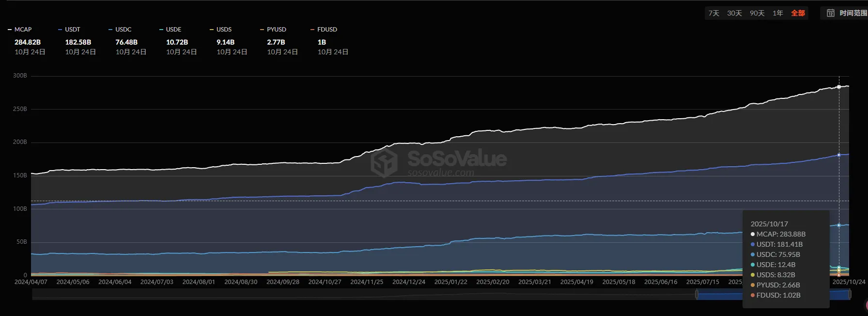Select the 30天 time range tab
The width and height of the screenshot is (868, 316).
point(734,13)
